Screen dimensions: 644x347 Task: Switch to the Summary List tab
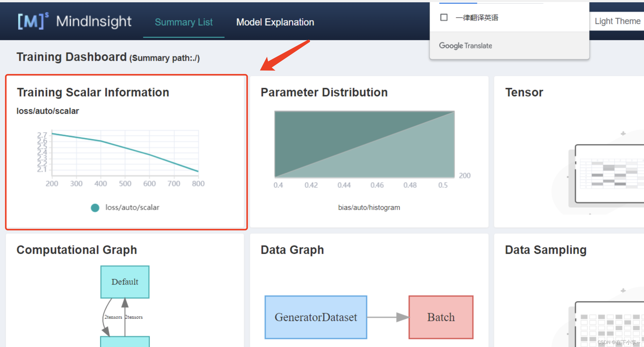(x=184, y=22)
